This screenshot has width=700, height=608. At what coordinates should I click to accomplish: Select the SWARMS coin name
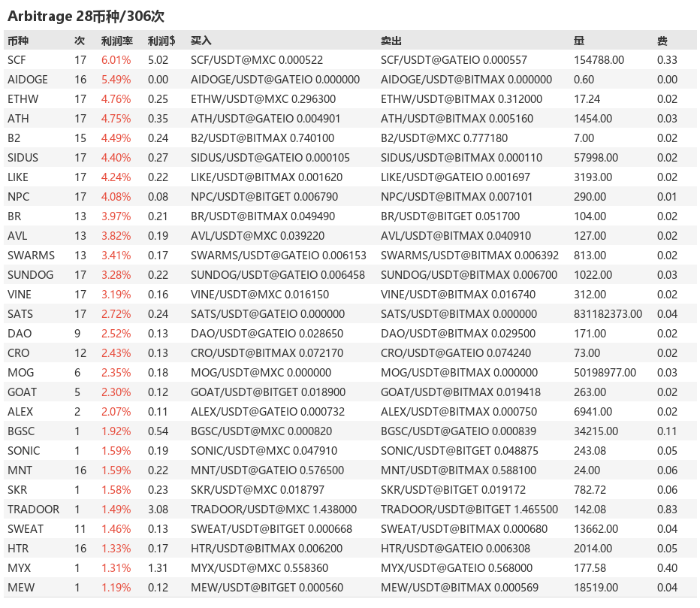click(x=32, y=256)
